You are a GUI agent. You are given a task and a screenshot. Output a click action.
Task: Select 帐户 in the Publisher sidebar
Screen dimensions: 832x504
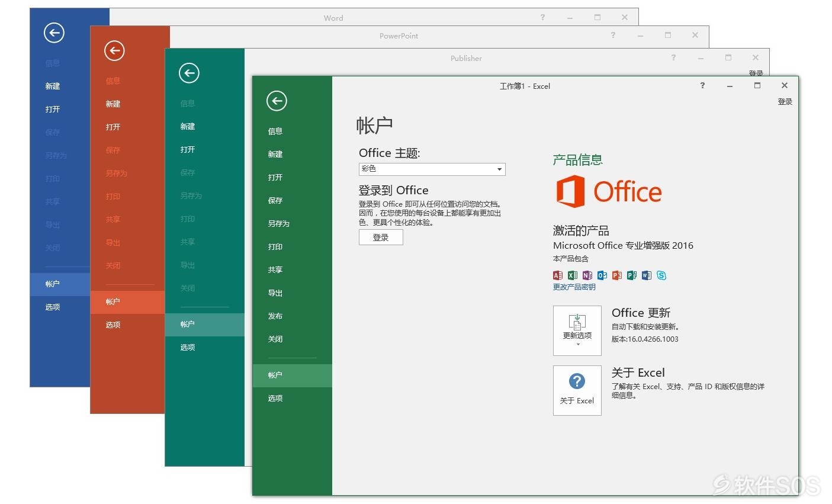click(x=205, y=325)
